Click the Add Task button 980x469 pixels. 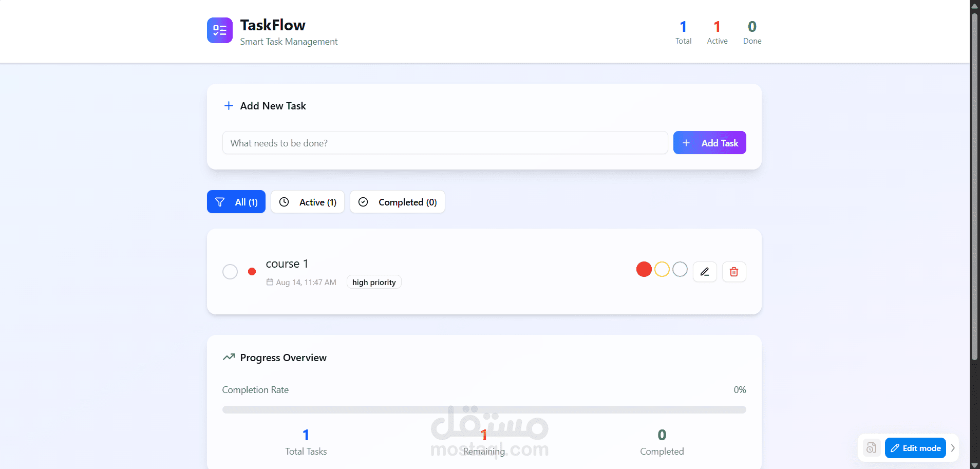click(709, 142)
